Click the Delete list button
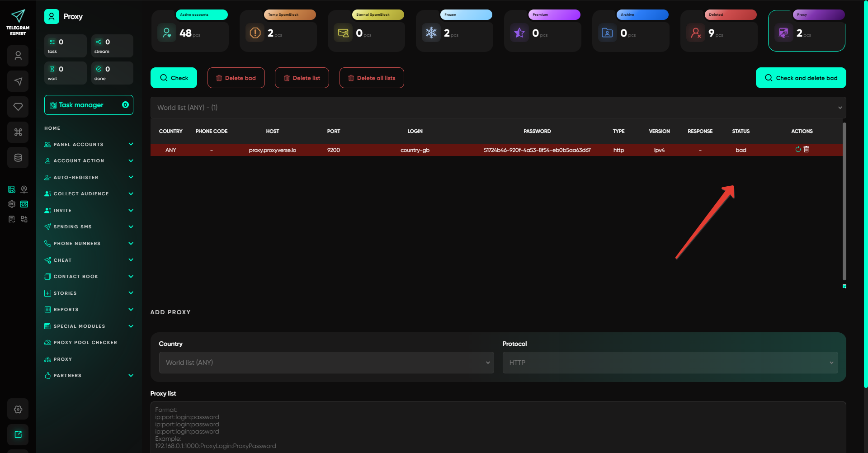The width and height of the screenshot is (868, 453). pyautogui.click(x=302, y=78)
